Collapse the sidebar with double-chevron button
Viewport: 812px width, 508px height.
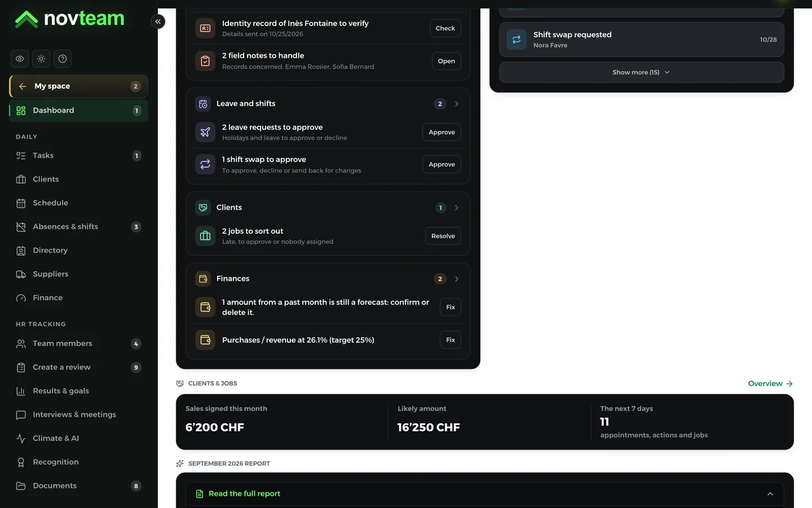(x=158, y=21)
